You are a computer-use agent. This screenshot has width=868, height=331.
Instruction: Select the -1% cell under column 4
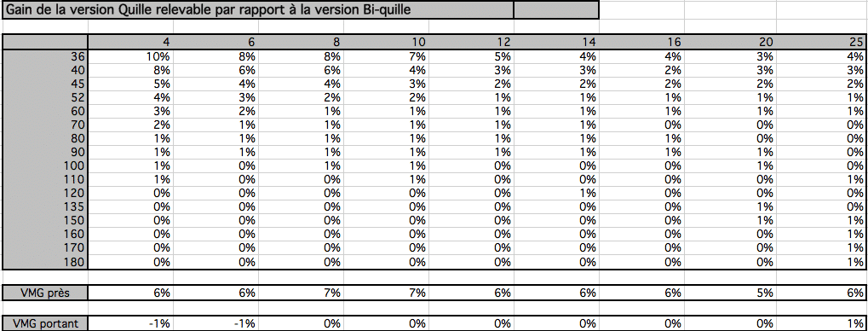point(130,323)
